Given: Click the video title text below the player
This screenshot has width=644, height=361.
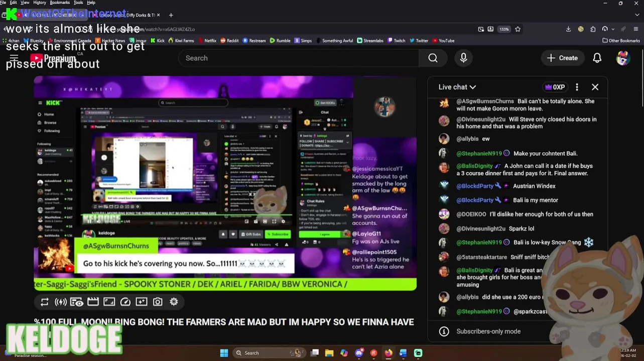Looking at the screenshot, I should click(x=224, y=322).
